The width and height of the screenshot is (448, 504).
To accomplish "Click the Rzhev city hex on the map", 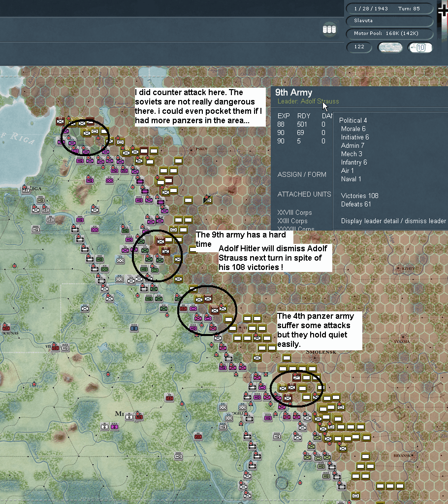I will pos(399,269).
